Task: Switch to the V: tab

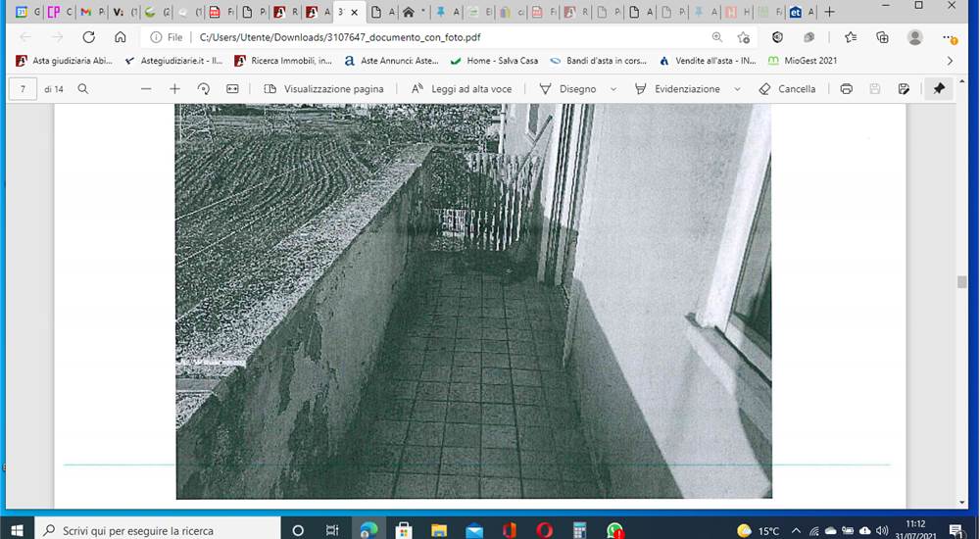Action: tap(124, 12)
